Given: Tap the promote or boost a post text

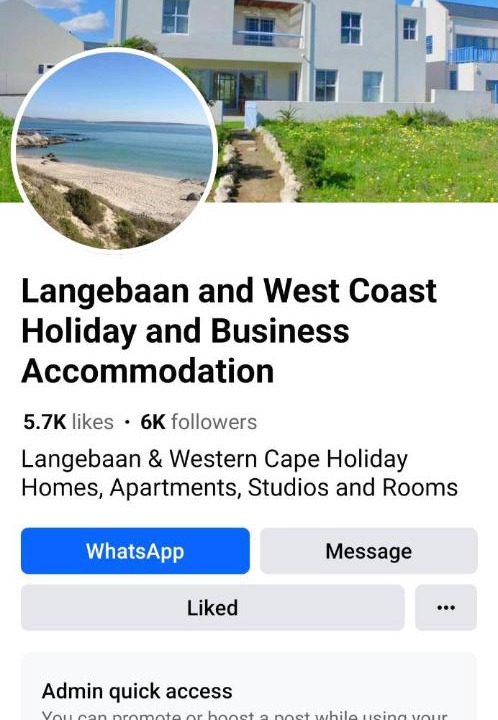Looking at the screenshot, I should [244, 714].
